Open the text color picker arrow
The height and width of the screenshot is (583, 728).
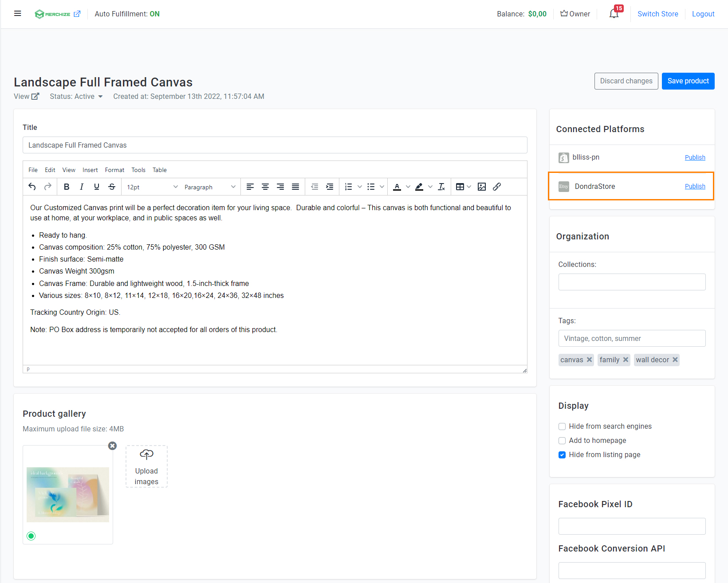[x=408, y=187]
